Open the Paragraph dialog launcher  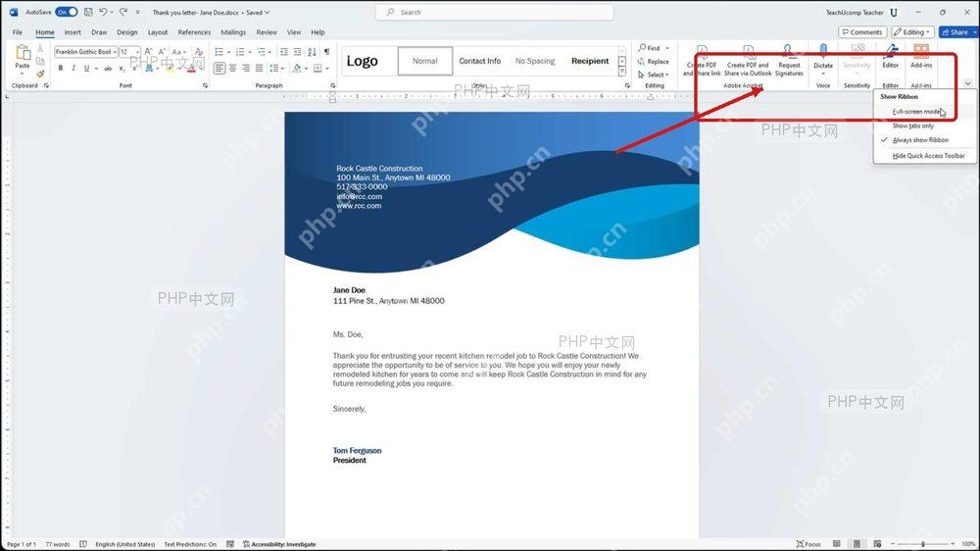point(332,85)
